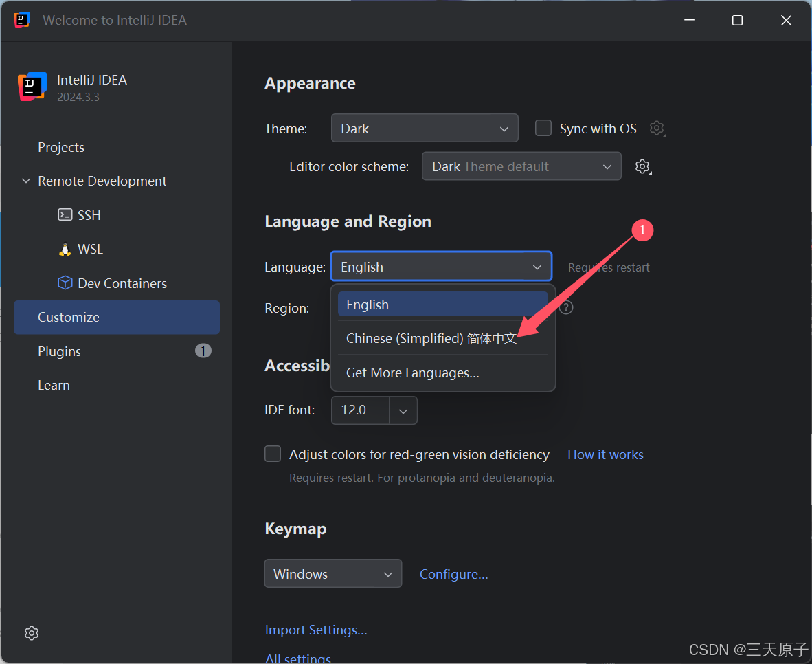This screenshot has width=812, height=664.
Task: Open the Keymap dropdown showing Windows
Action: coord(333,573)
